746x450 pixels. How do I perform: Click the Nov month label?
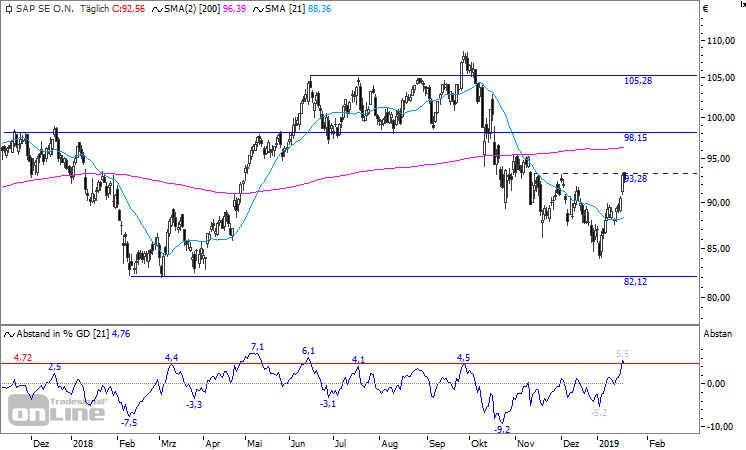point(526,443)
